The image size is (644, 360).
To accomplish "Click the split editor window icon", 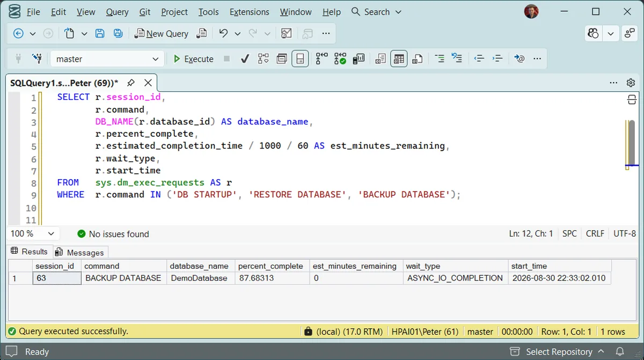I will tap(632, 100).
